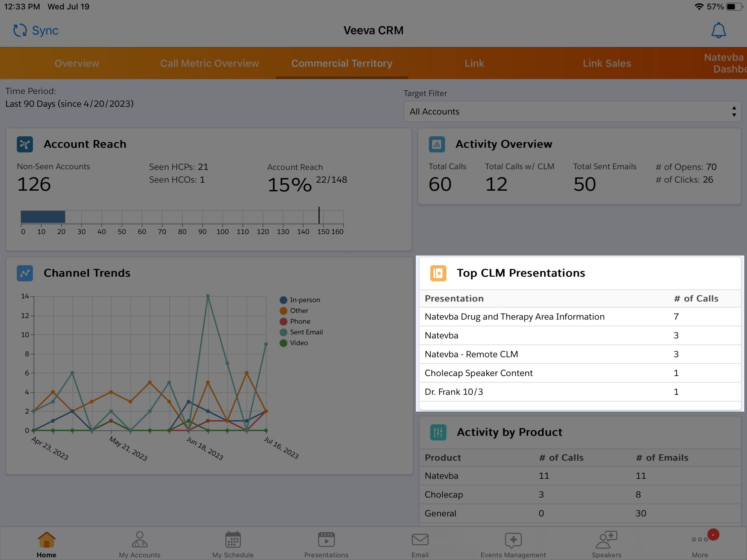Tap the Sync refresh icon

tap(20, 30)
